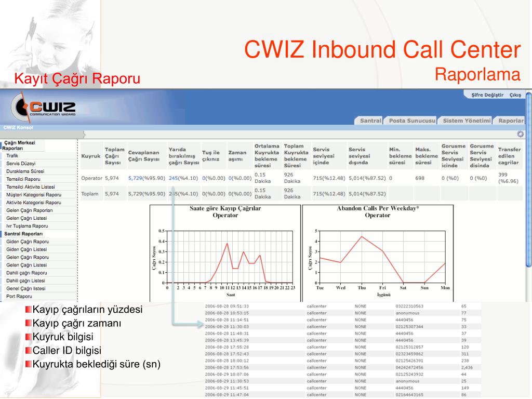Open the Temsilci Raporu item

(23, 179)
